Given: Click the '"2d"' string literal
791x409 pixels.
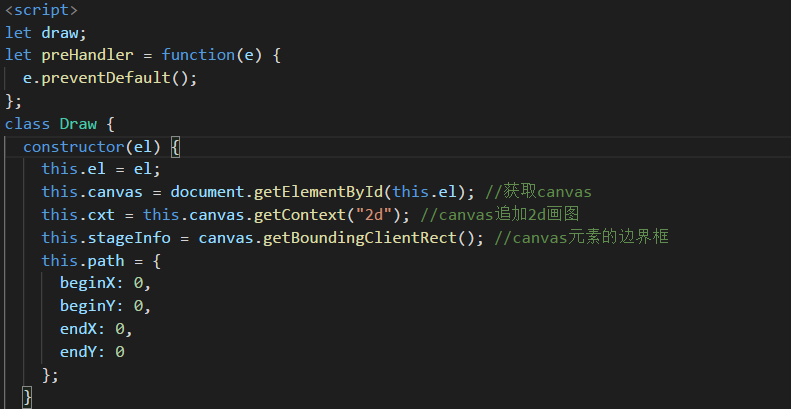Looking at the screenshot, I should pyautogui.click(x=374, y=215).
